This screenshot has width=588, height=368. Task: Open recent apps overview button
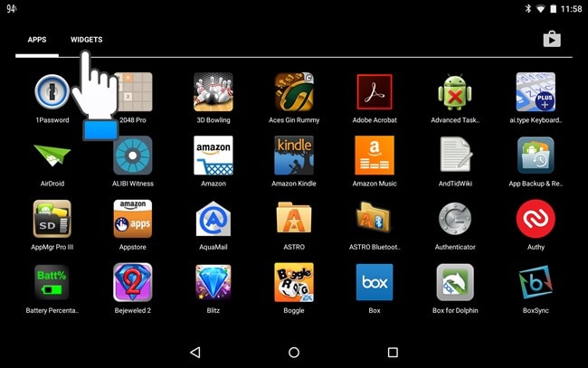pyautogui.click(x=393, y=353)
